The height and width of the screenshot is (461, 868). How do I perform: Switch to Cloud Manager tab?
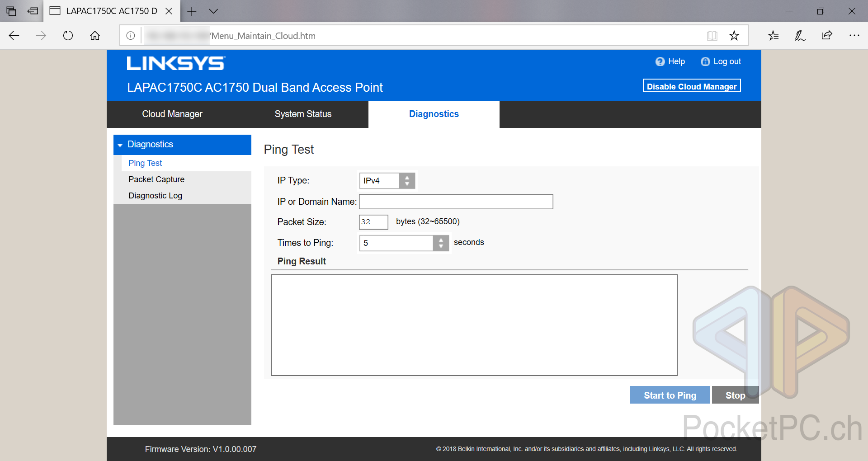172,114
